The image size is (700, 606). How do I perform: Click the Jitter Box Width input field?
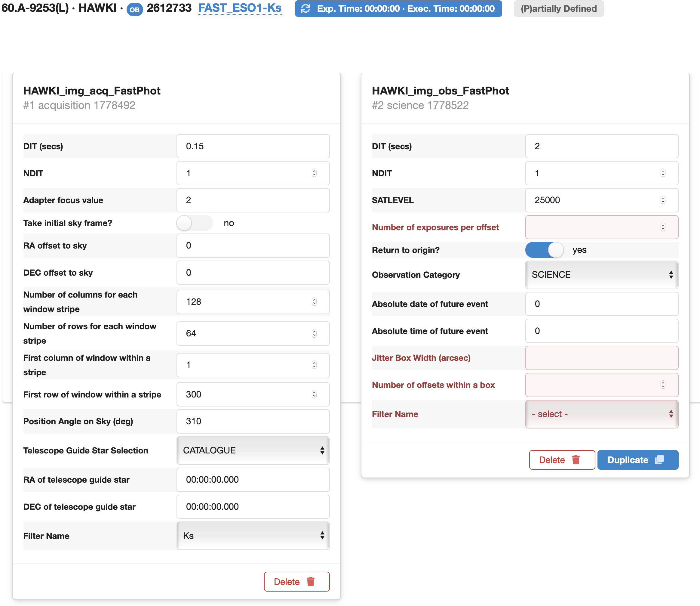pos(602,358)
